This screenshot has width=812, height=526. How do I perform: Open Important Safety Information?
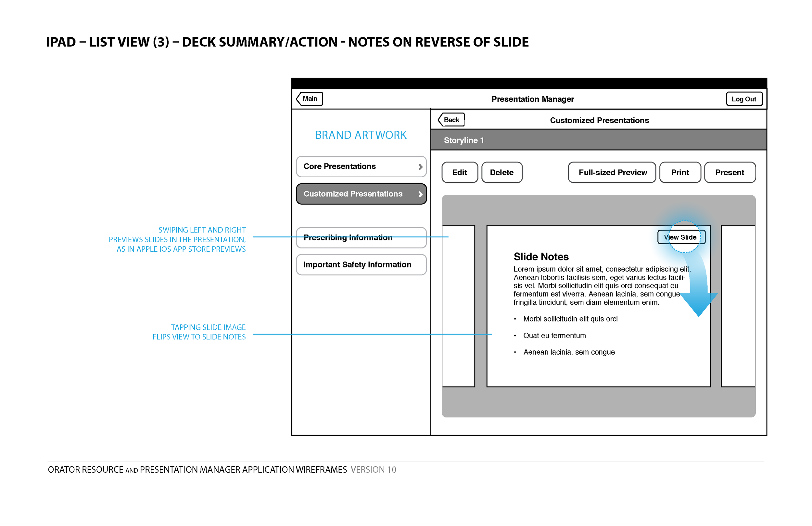(x=361, y=265)
